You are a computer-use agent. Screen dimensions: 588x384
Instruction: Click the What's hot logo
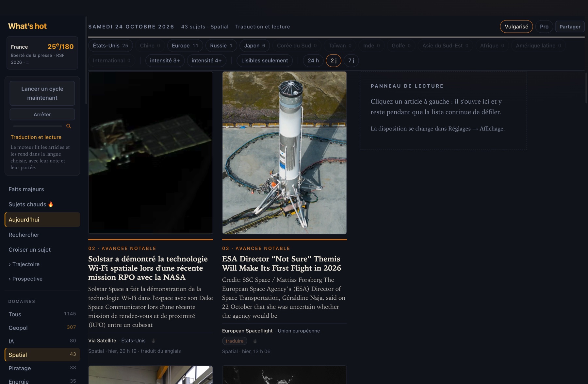(27, 26)
